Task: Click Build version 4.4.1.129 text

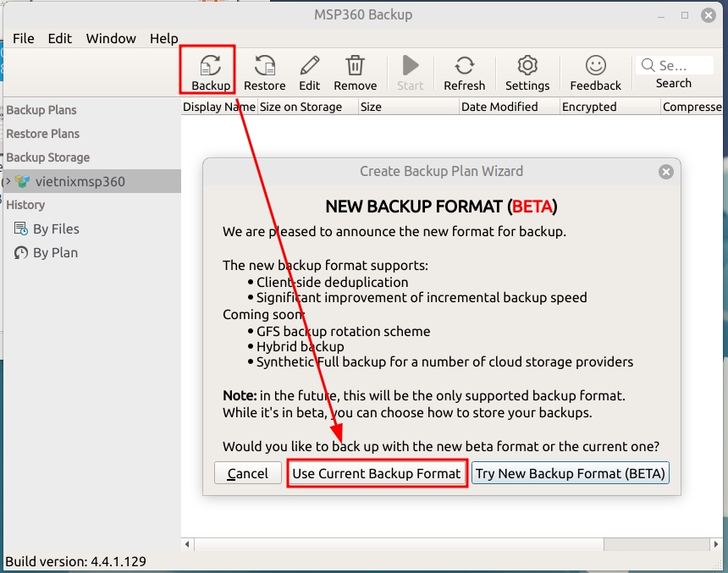Action: point(75,561)
